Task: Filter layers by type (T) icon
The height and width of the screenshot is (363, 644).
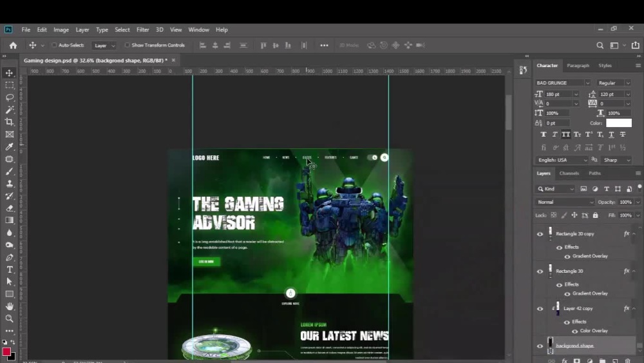Action: [607, 189]
